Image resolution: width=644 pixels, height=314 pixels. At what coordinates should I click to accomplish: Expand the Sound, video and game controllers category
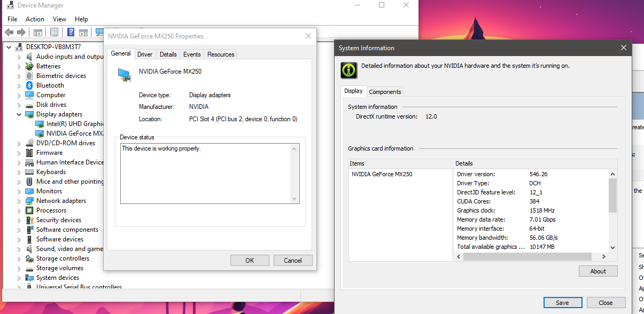(19, 249)
